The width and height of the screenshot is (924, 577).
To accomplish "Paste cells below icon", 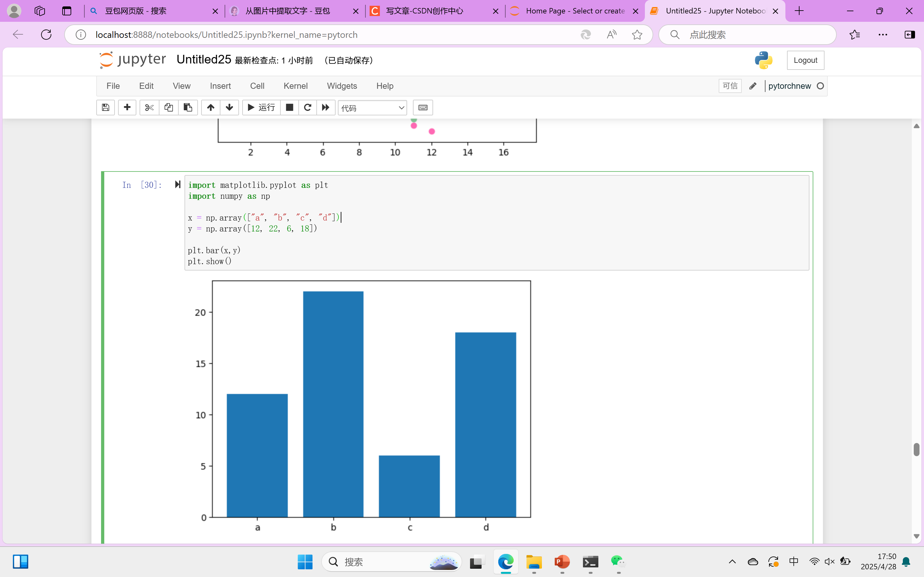I will click(x=188, y=108).
